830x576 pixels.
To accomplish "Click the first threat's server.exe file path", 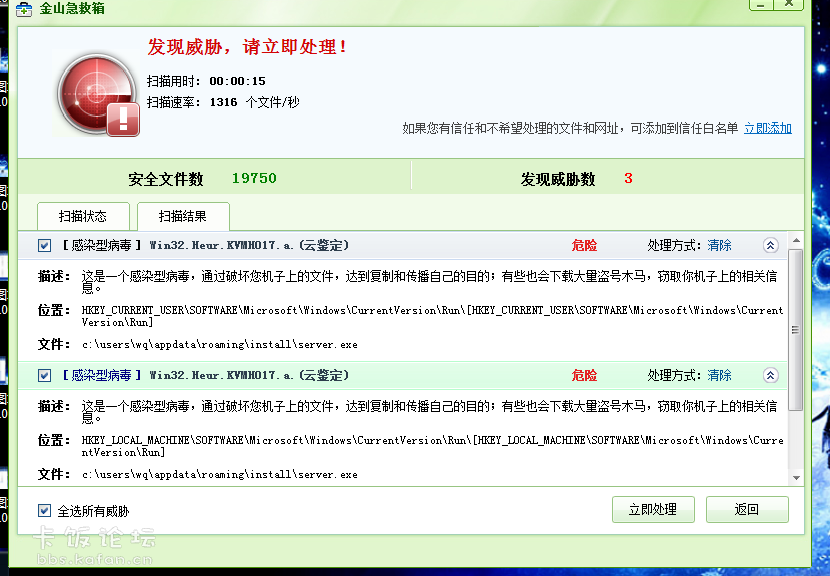I will [219, 345].
